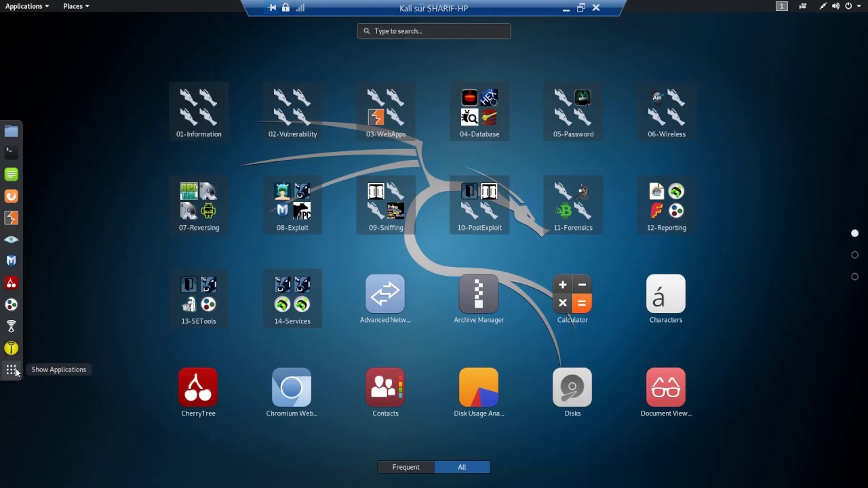Launch the wireless antenna dock tool
Viewport: 868px width, 488px height.
tap(12, 326)
